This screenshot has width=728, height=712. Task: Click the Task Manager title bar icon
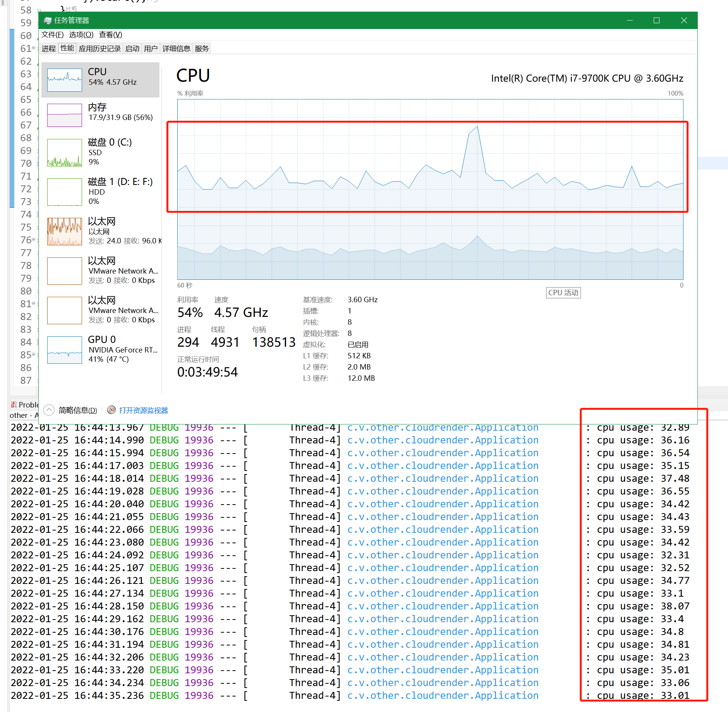47,20
